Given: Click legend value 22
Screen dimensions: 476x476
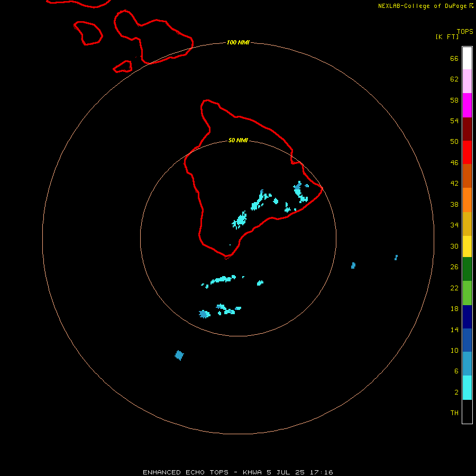Looking at the screenshot, I should [x=454, y=288].
